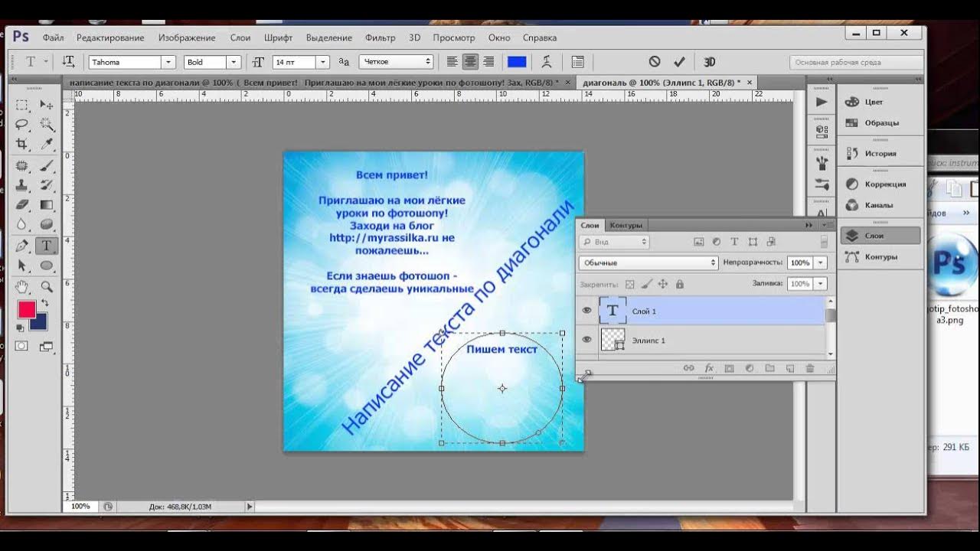Open the Фильтр menu

(x=381, y=37)
